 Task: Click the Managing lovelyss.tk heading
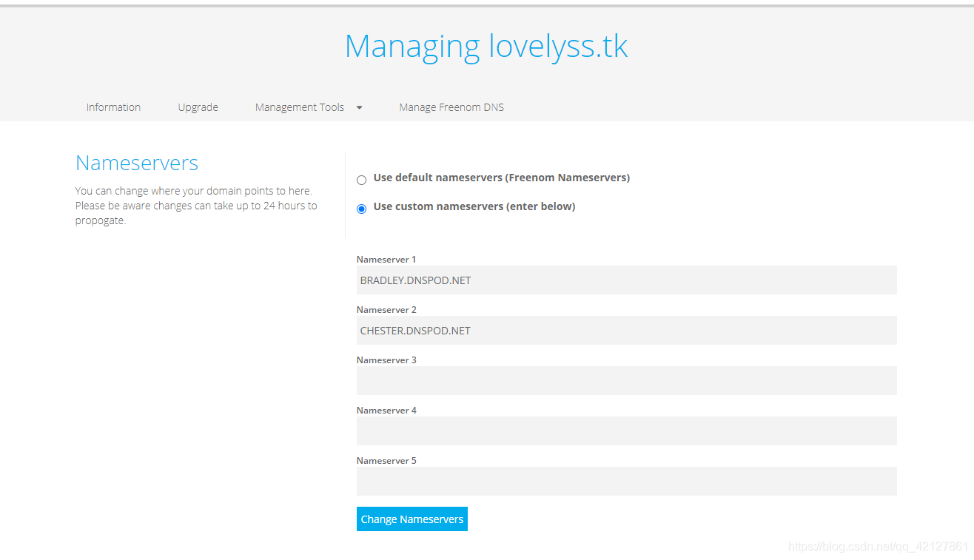pyautogui.click(x=486, y=47)
